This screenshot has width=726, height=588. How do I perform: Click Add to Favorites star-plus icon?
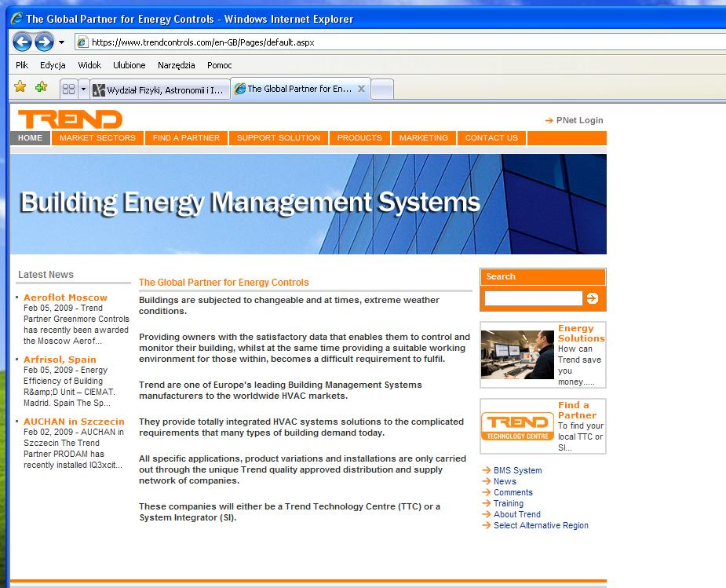click(x=42, y=86)
